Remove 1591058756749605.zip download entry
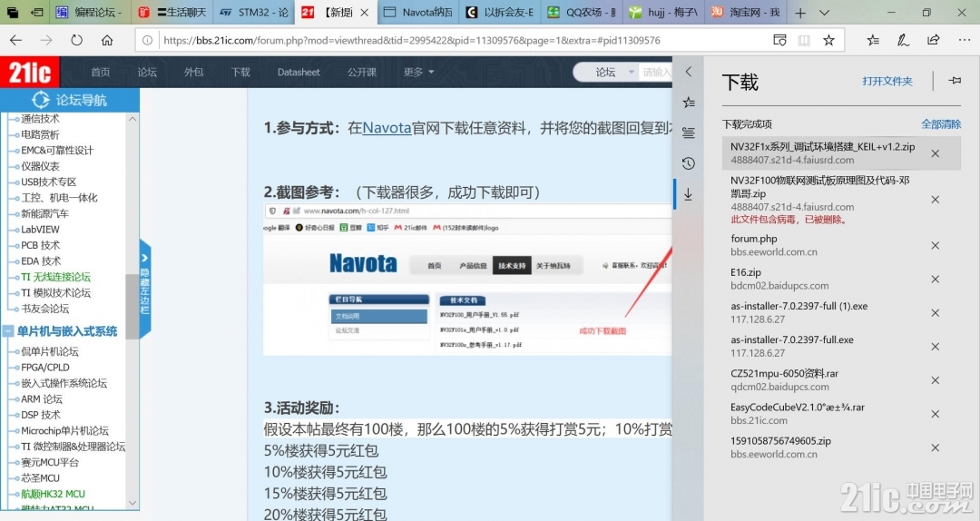The height and width of the screenshot is (521, 980). pyautogui.click(x=935, y=447)
